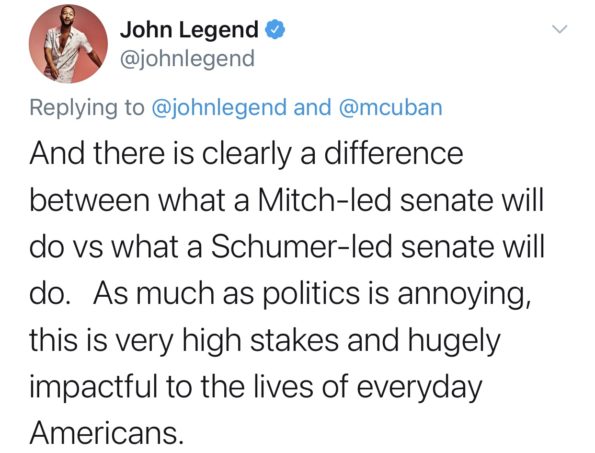Viewport: 595px width, 453px height.
Task: Open John Legend's profile picture
Action: point(68,44)
